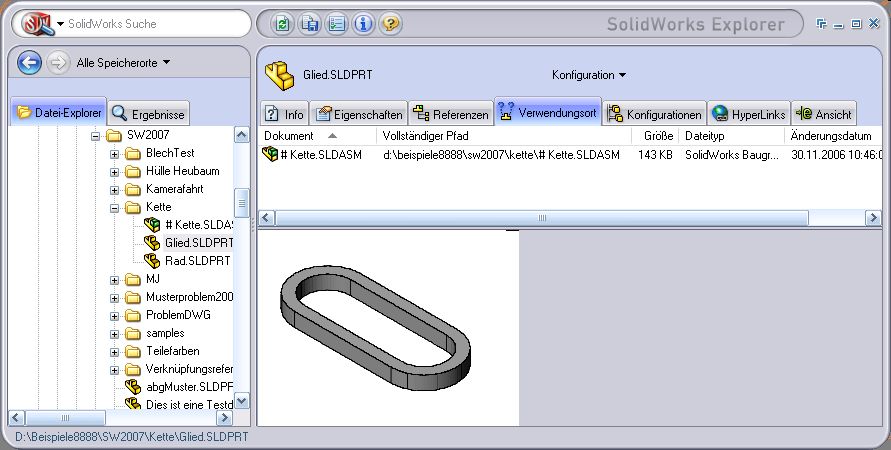The width and height of the screenshot is (891, 450).
Task: Switch to the Datei-Explorer tab
Action: click(59, 112)
